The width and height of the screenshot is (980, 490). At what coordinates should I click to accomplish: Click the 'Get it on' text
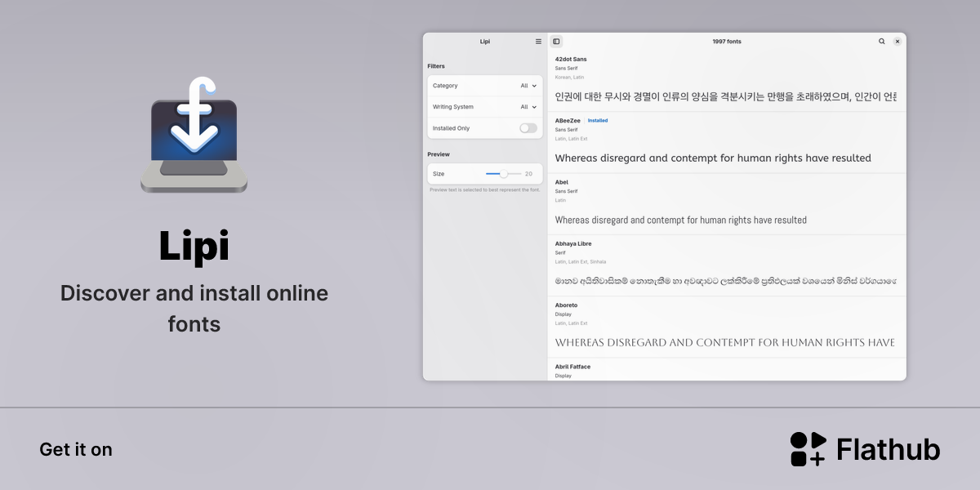(x=76, y=450)
